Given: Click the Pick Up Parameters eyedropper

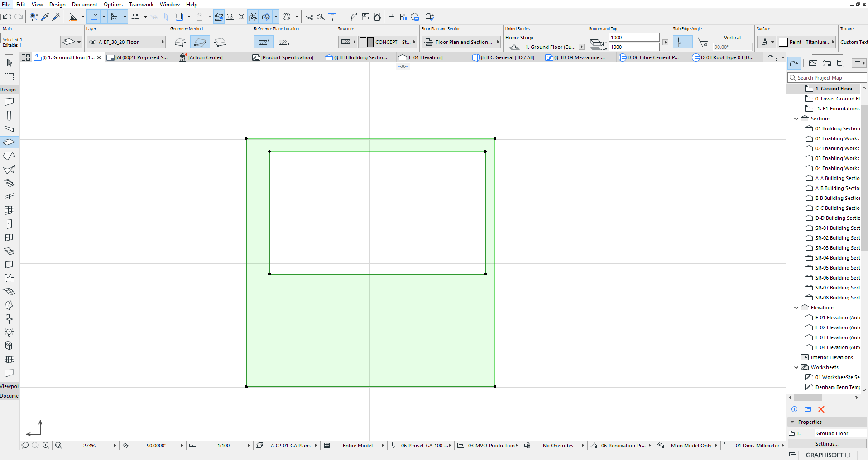Looking at the screenshot, I should pyautogui.click(x=45, y=17).
